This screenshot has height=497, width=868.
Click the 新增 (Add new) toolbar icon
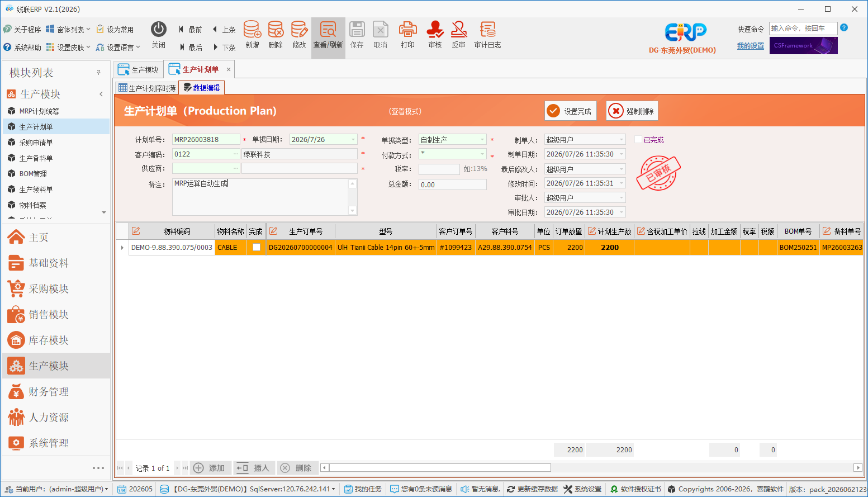[x=252, y=35]
